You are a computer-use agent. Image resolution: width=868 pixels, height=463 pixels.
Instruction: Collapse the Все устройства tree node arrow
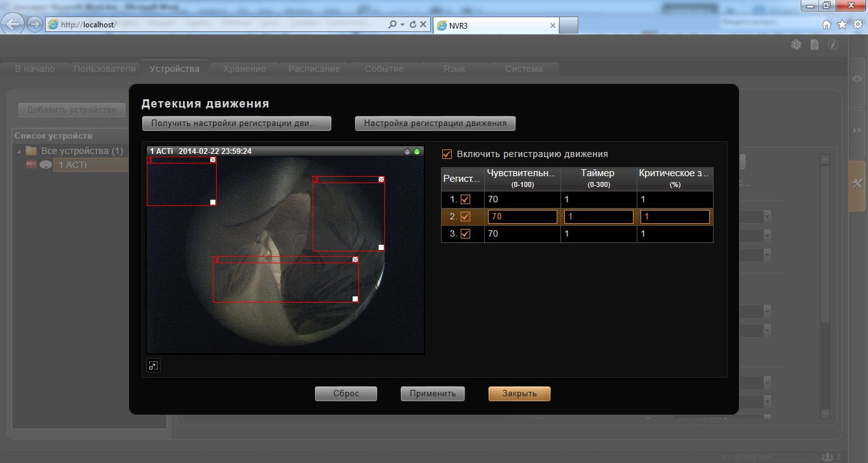[18, 151]
